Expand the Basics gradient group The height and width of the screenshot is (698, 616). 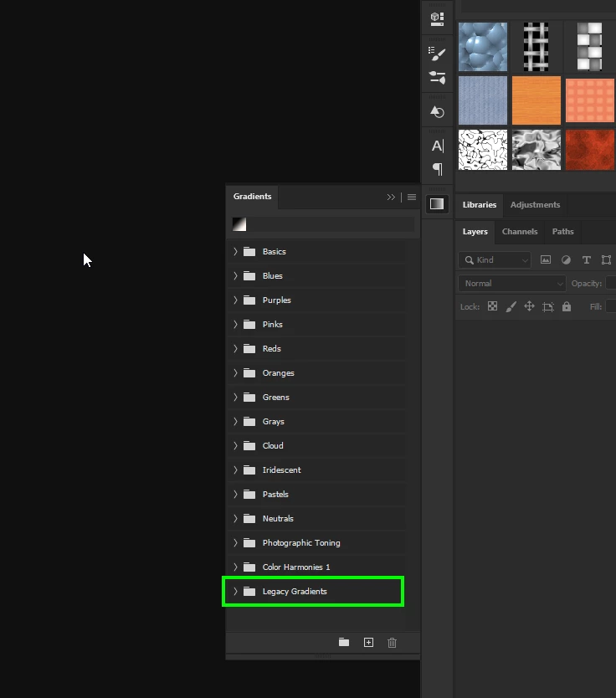pyautogui.click(x=235, y=252)
